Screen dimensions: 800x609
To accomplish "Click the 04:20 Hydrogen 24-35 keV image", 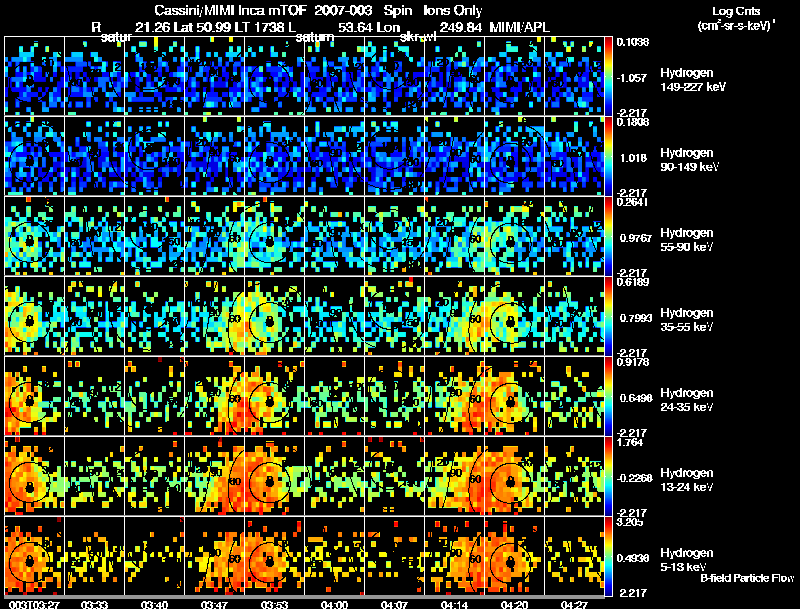I will pyautogui.click(x=514, y=396).
